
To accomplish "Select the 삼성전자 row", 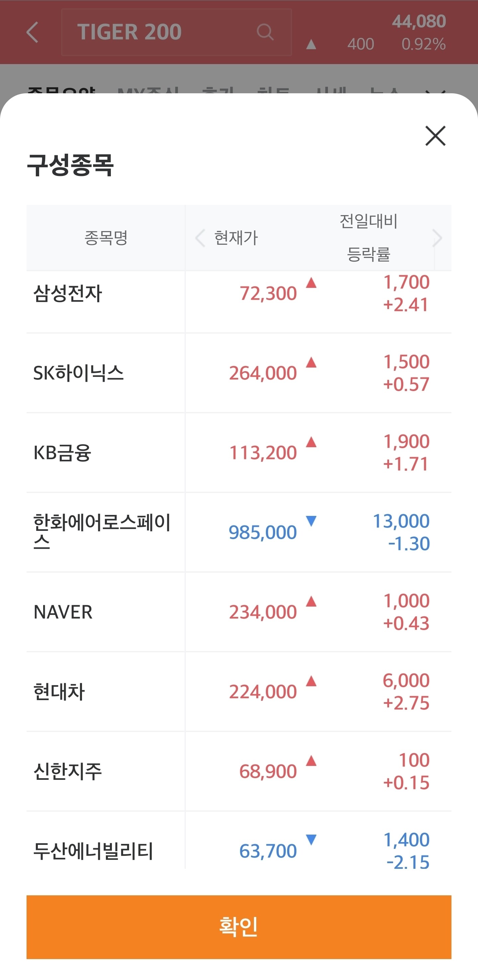I will click(68, 294).
